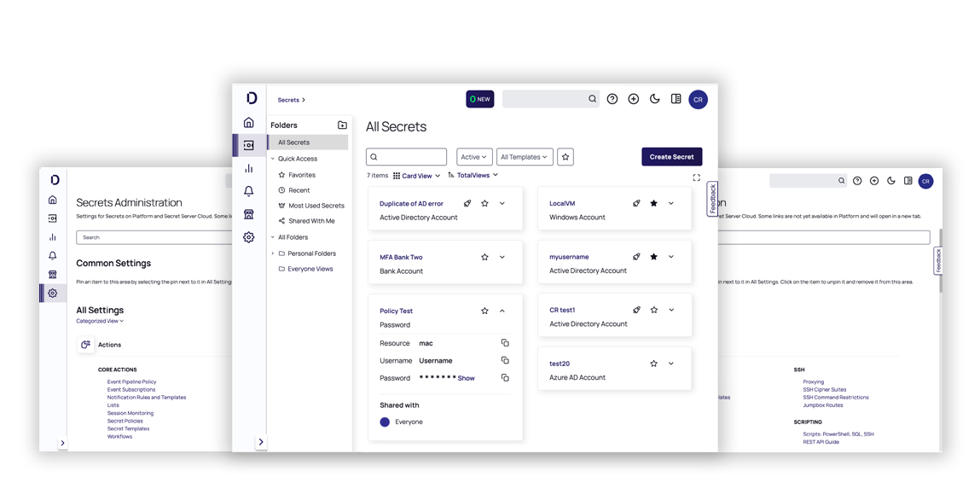Collapse the Policy Test card chevron
This screenshot has width=980, height=489.
click(x=502, y=311)
